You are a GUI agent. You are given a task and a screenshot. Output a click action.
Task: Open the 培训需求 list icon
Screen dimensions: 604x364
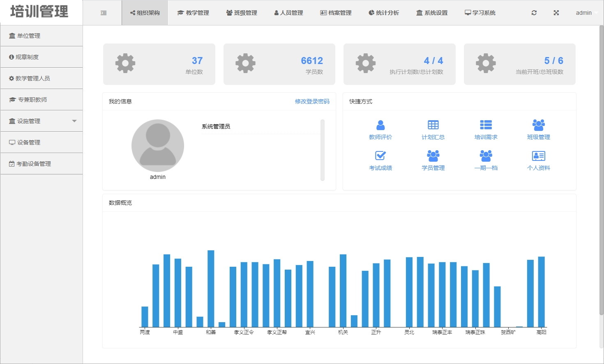click(x=486, y=125)
